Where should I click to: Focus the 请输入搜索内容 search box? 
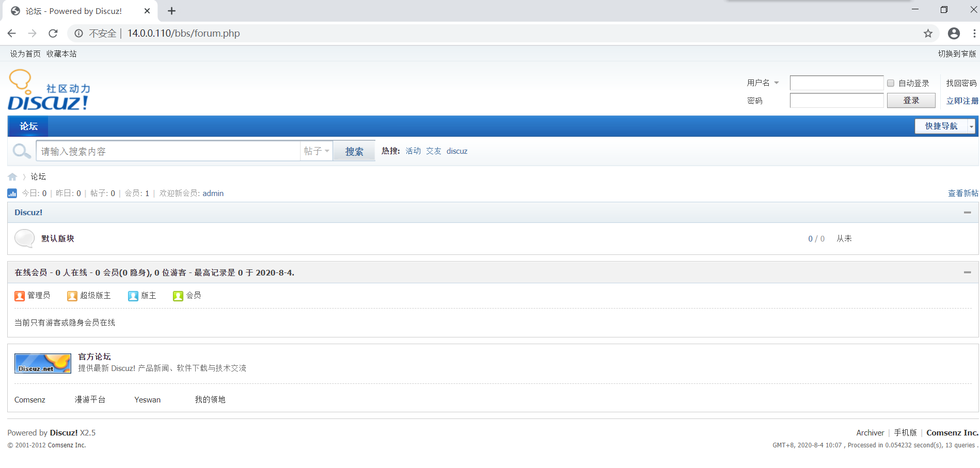[x=168, y=151]
